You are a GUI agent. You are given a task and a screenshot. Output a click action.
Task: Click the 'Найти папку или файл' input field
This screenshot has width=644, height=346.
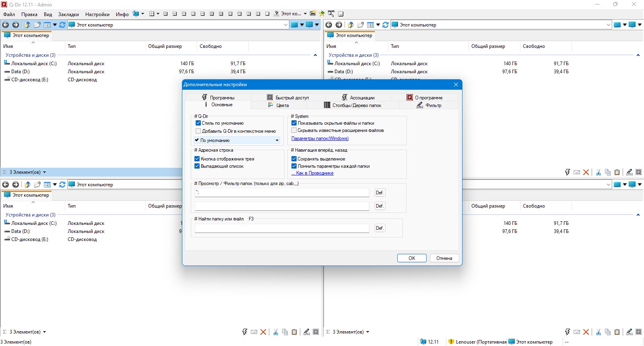click(282, 228)
